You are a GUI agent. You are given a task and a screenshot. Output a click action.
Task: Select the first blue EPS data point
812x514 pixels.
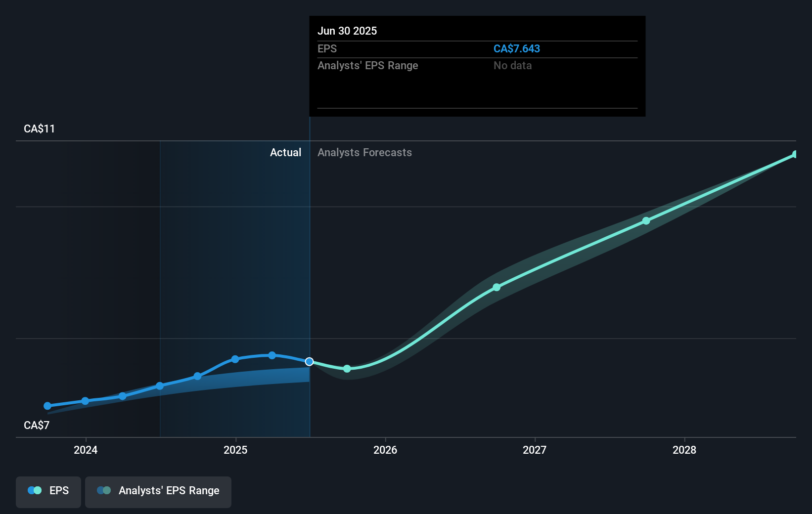(x=47, y=406)
